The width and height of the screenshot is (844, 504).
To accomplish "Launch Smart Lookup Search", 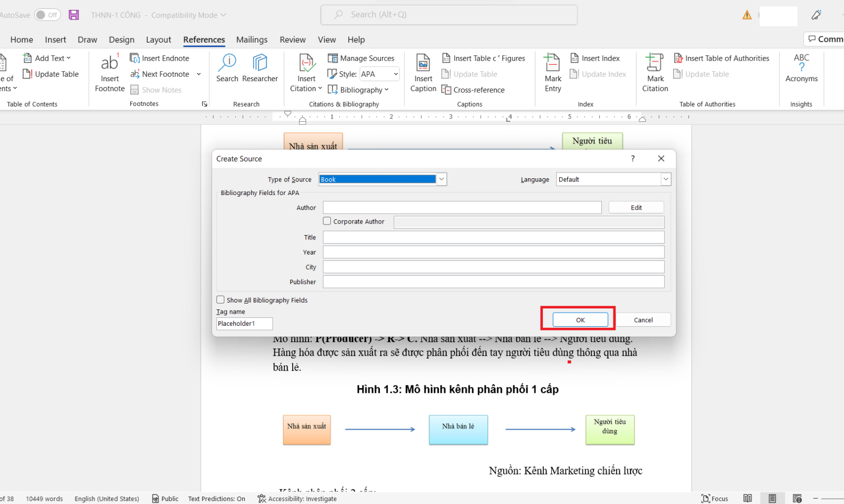I will [x=227, y=70].
